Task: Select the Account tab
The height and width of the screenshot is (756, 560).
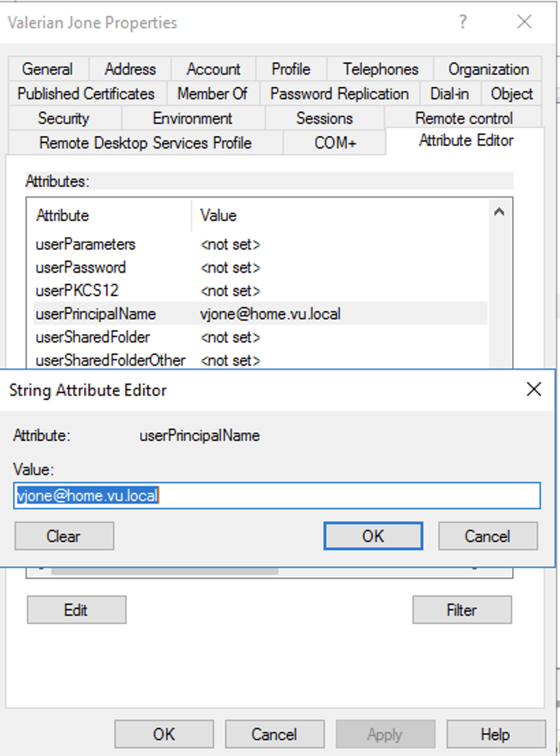Action: tap(213, 69)
